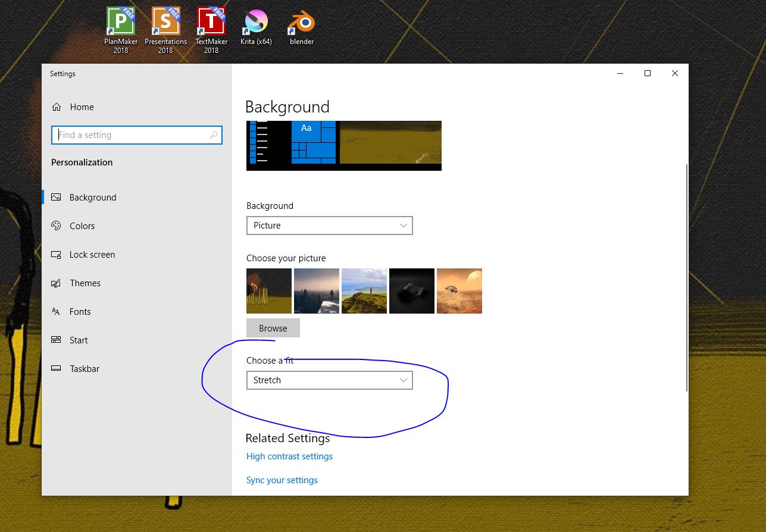The height and width of the screenshot is (532, 766).
Task: Select Colors in the Personalization sidebar
Action: click(82, 226)
